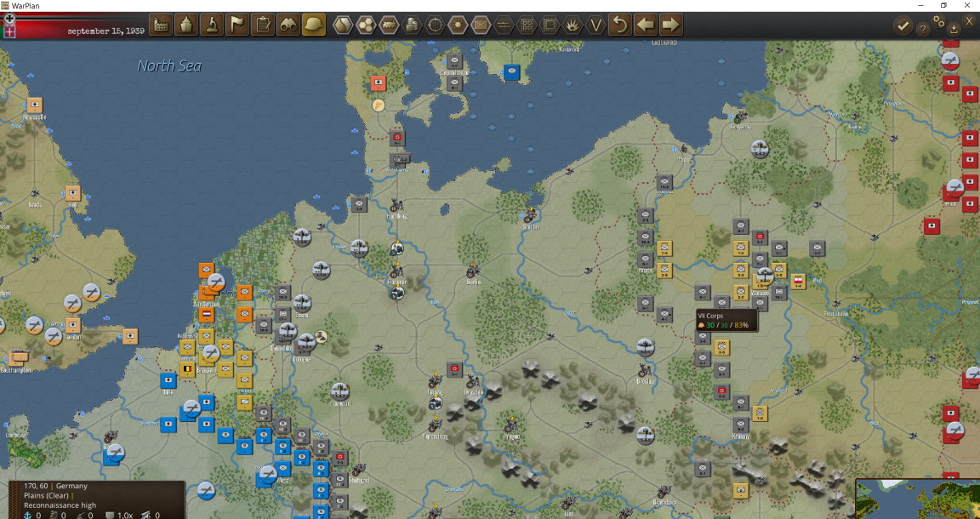Click the date september 15, 1939
Screen dimensions: 980x519
point(106,31)
